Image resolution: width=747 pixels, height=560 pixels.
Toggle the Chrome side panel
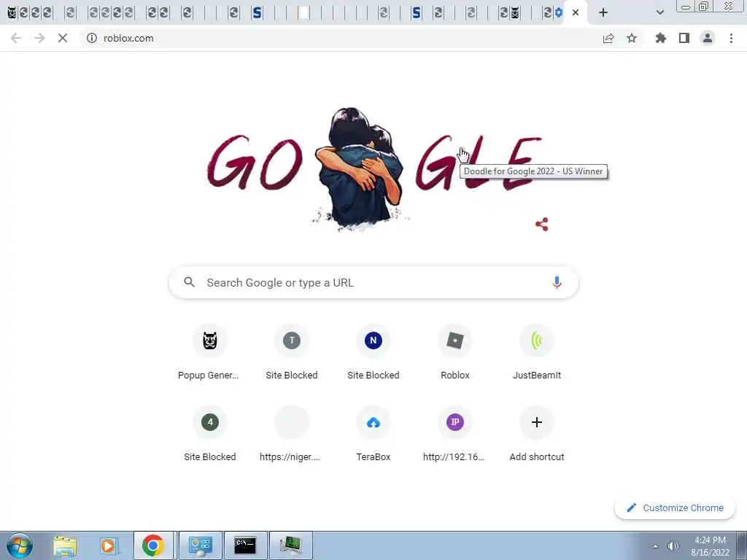684,38
